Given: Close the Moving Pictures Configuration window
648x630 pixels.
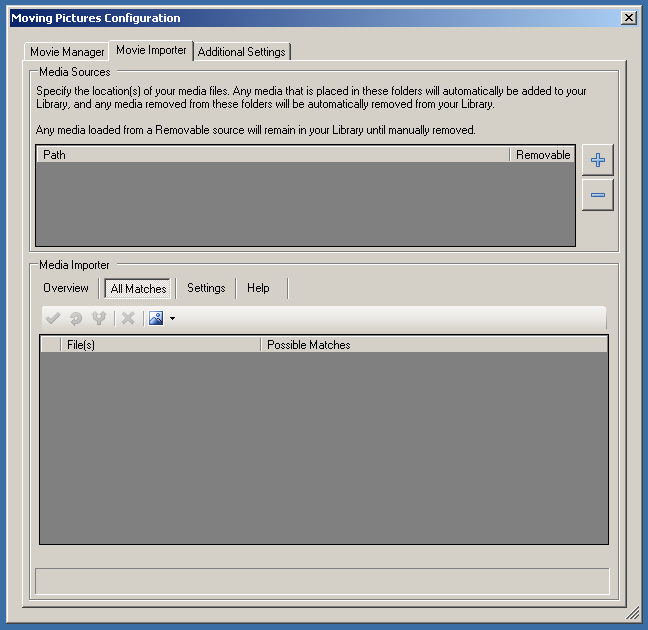Looking at the screenshot, I should pyautogui.click(x=628, y=17).
